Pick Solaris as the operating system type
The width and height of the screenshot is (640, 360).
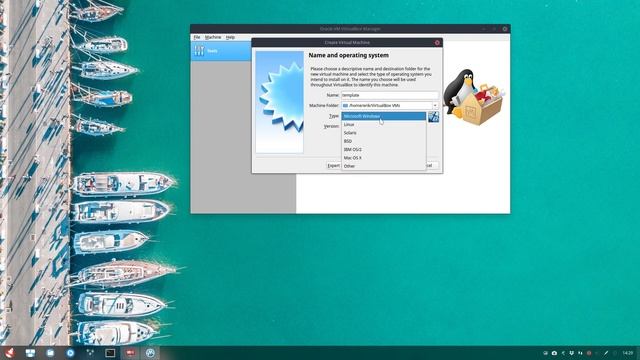coord(383,133)
